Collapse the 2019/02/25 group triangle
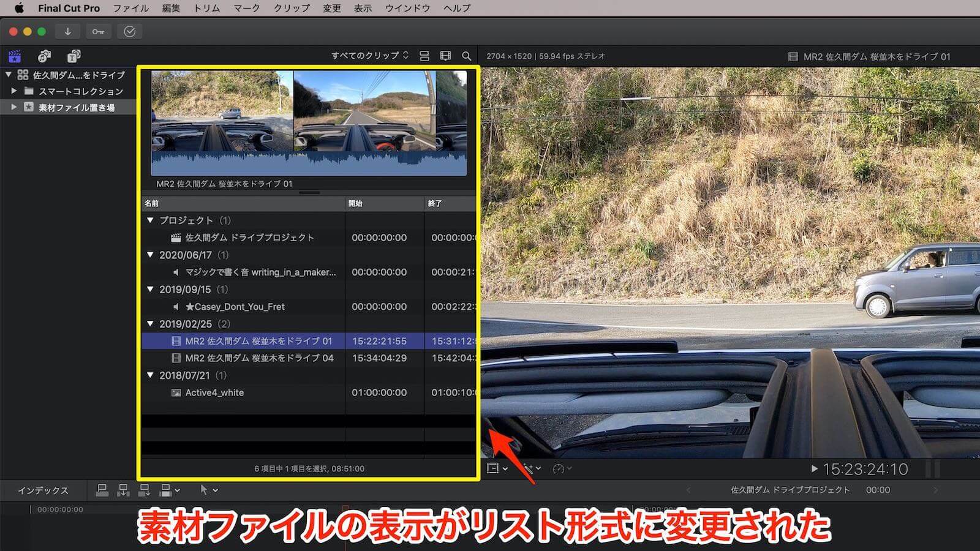 pyautogui.click(x=151, y=323)
